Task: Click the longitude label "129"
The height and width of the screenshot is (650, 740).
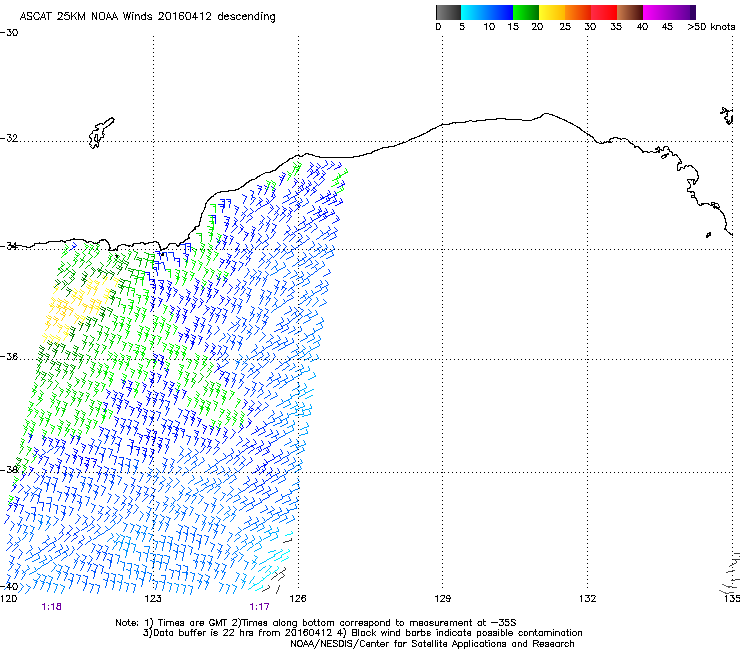Action: pos(442,599)
